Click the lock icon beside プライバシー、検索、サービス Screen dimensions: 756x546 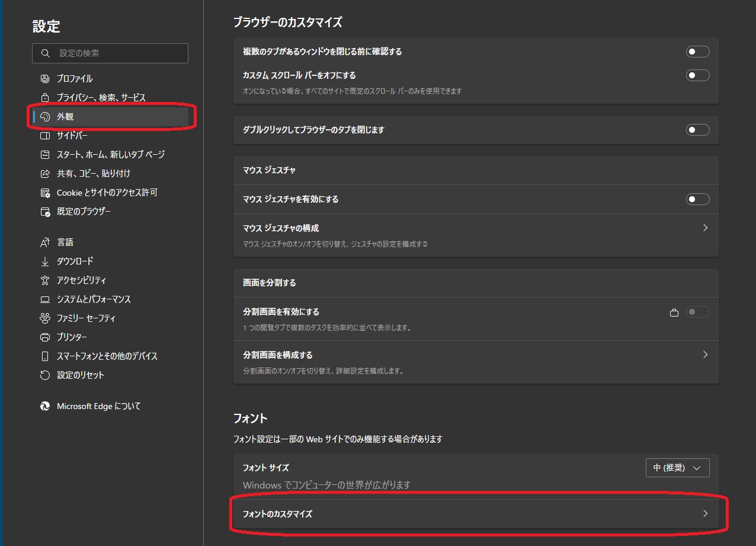[x=45, y=98]
